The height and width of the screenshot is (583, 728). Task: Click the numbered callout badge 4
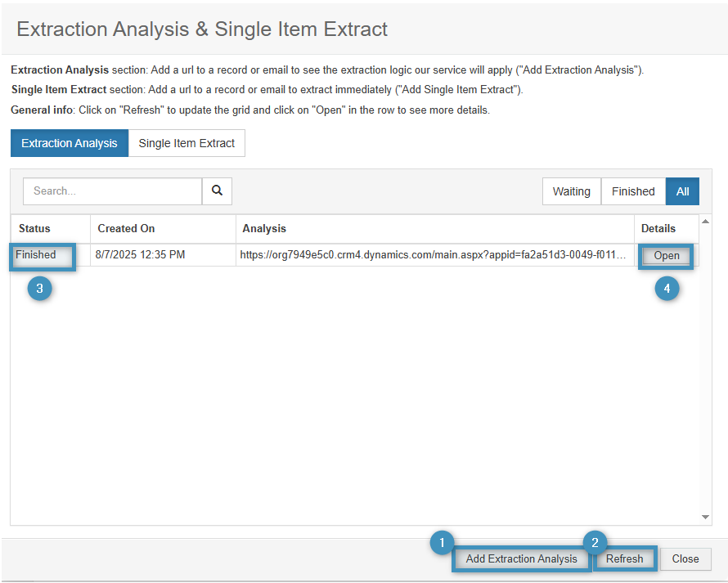point(667,289)
